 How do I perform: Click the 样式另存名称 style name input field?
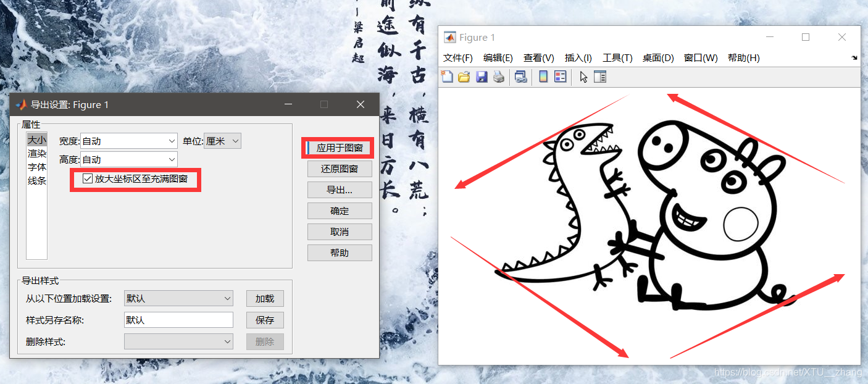[x=178, y=320]
